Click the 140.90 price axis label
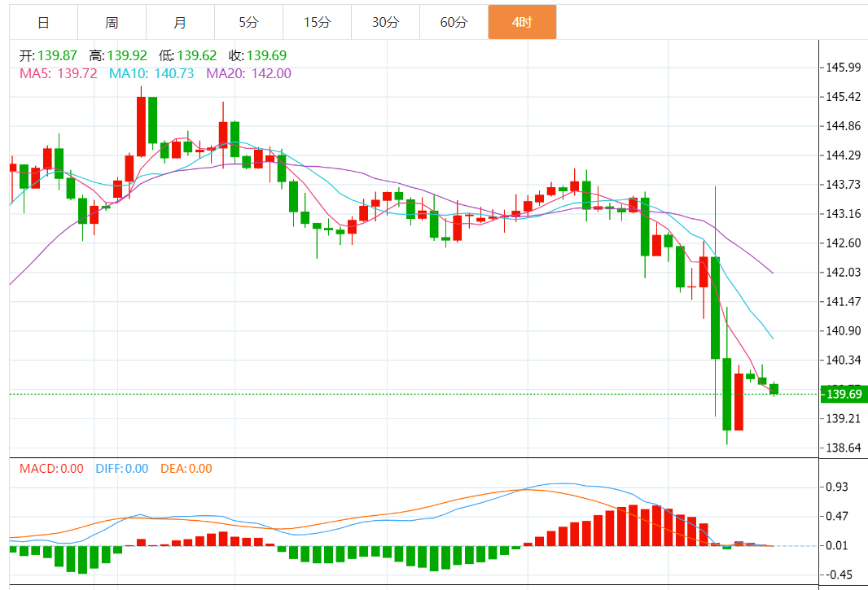Screen dimensions: 868x590 (x=843, y=331)
